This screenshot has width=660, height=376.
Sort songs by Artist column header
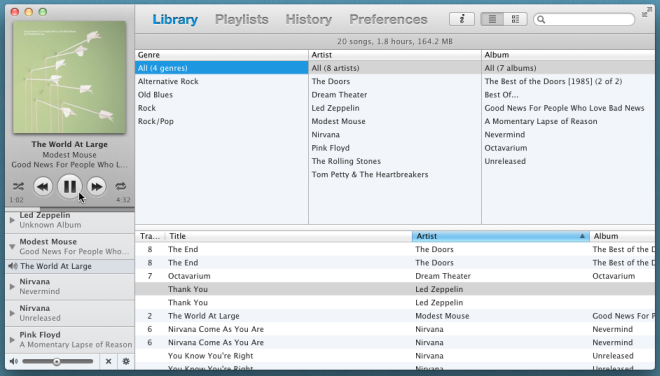(x=500, y=236)
